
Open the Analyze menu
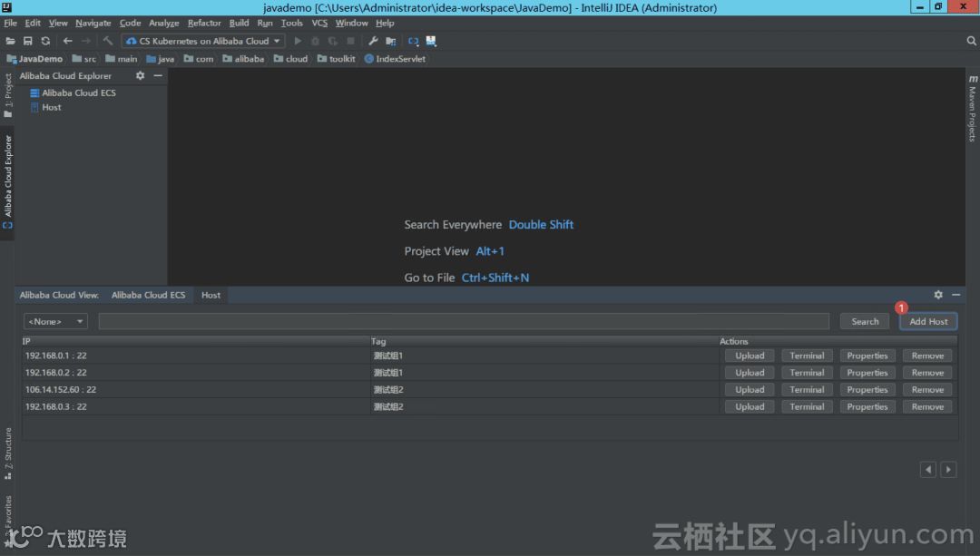(163, 23)
